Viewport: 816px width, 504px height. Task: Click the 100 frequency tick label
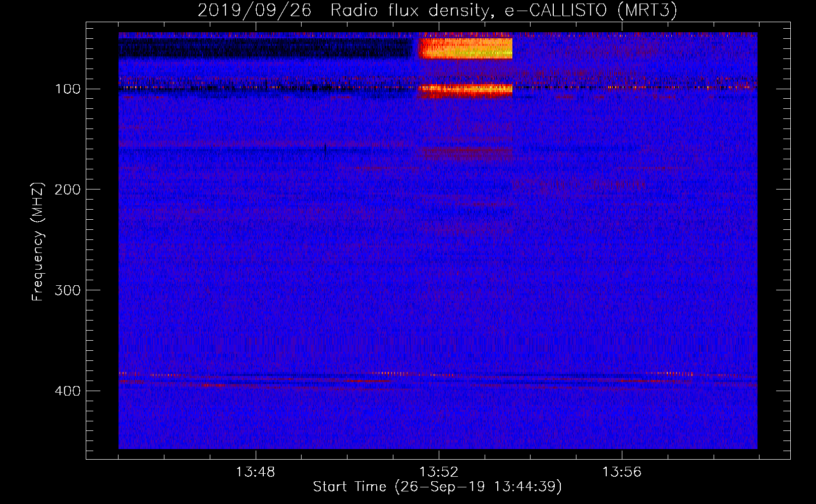pyautogui.click(x=68, y=89)
